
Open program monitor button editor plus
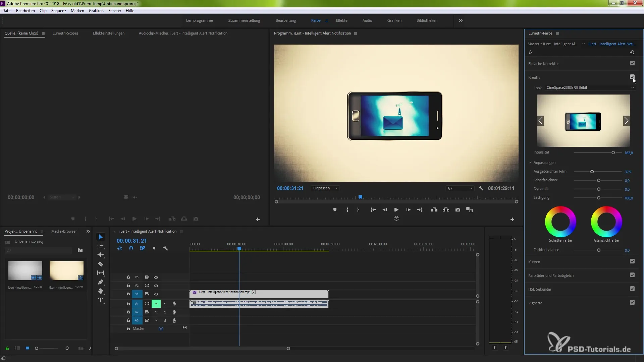(x=512, y=220)
